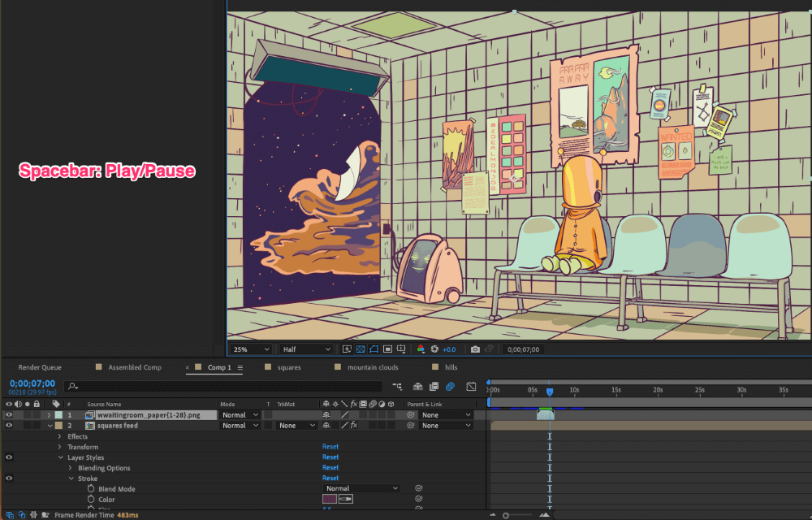Toggle Motion Blur enable icon in timeline
Viewport: 812px width, 520px height.
(x=451, y=387)
